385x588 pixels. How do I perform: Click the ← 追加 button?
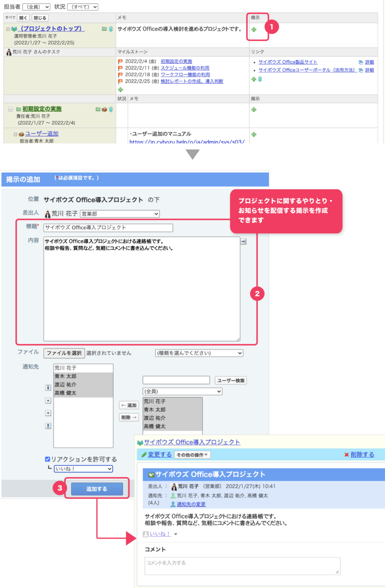(x=129, y=405)
